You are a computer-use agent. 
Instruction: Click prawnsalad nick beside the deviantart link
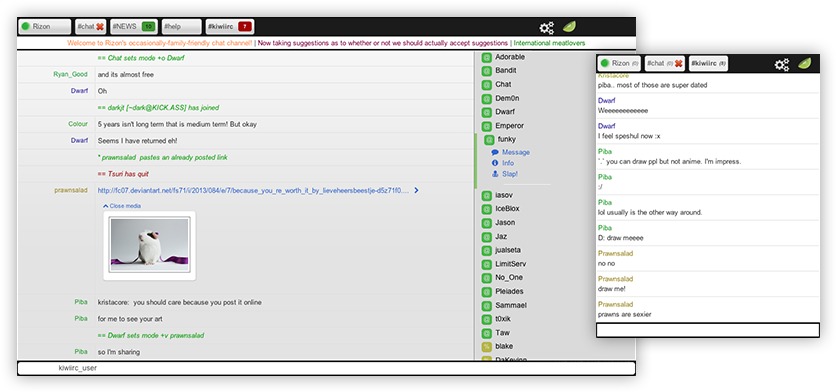[71, 190]
